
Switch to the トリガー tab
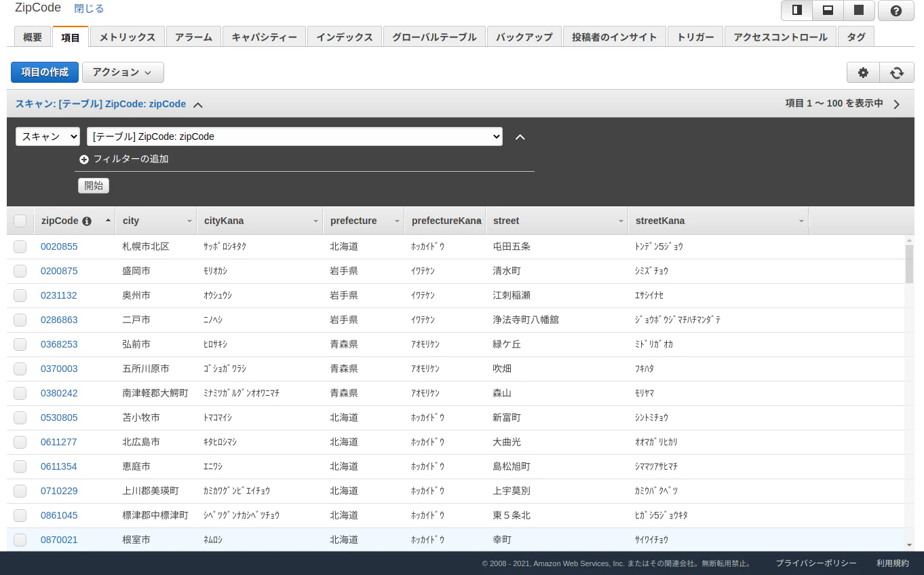click(695, 37)
